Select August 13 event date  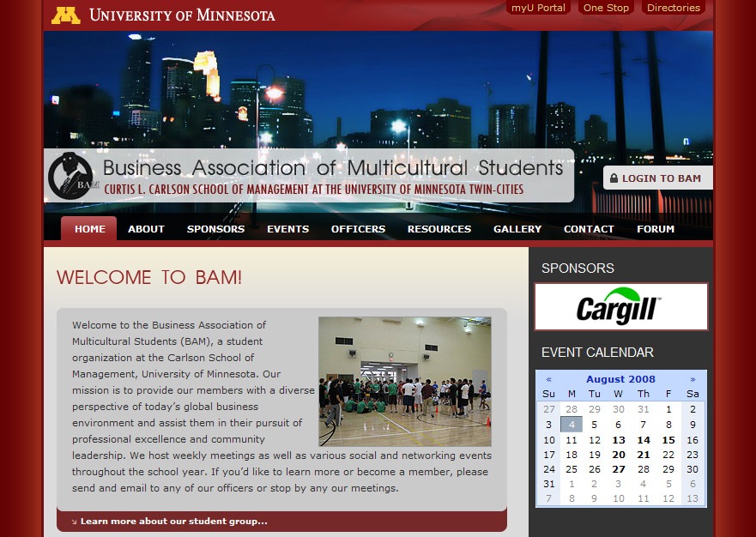(619, 440)
